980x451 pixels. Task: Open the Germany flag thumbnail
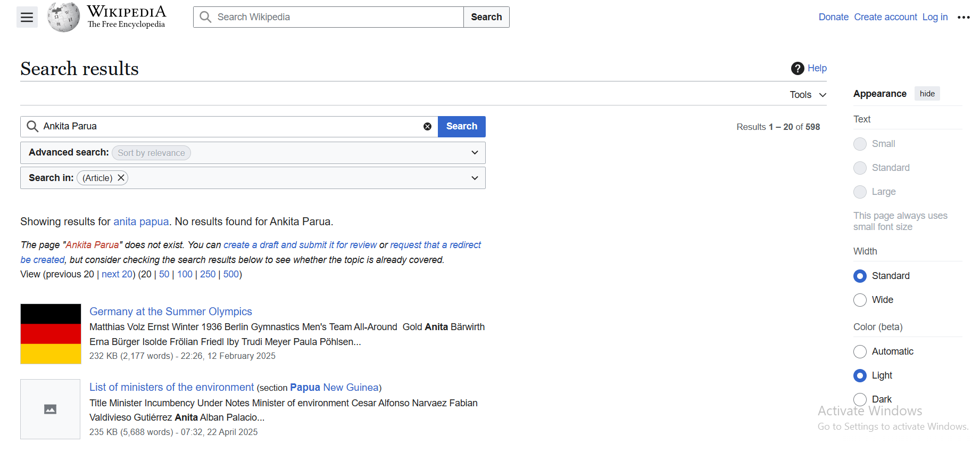[51, 334]
